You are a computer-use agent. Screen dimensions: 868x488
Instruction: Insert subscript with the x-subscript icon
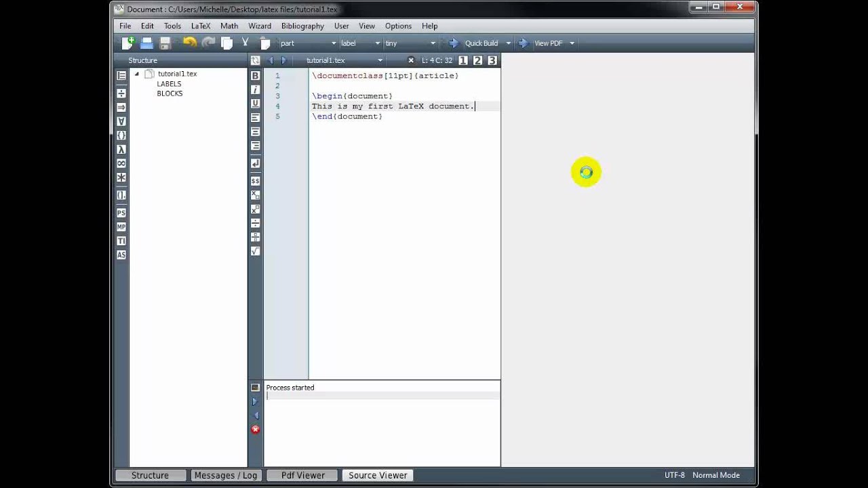255,195
